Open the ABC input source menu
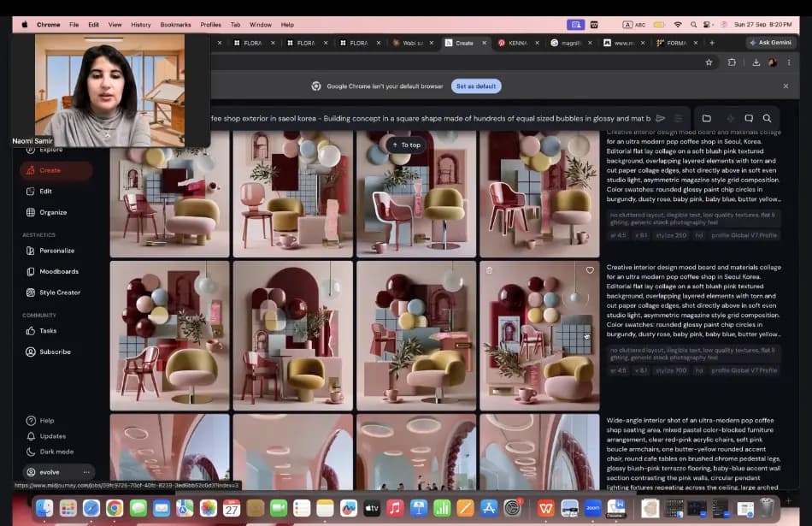 (634, 24)
